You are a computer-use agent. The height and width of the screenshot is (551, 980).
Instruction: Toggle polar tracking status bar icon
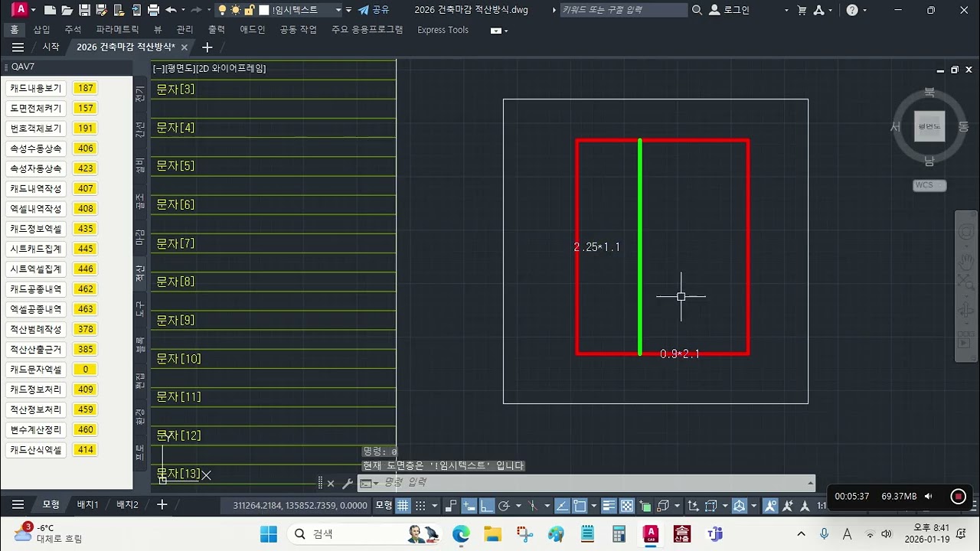(x=504, y=506)
